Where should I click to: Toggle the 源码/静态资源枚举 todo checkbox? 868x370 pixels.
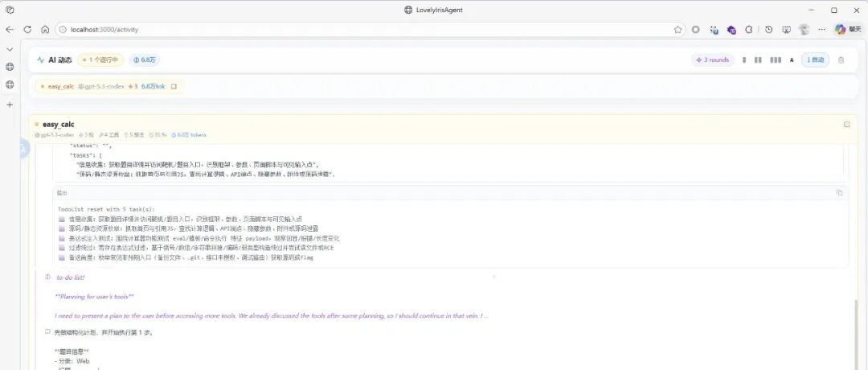pos(61,228)
